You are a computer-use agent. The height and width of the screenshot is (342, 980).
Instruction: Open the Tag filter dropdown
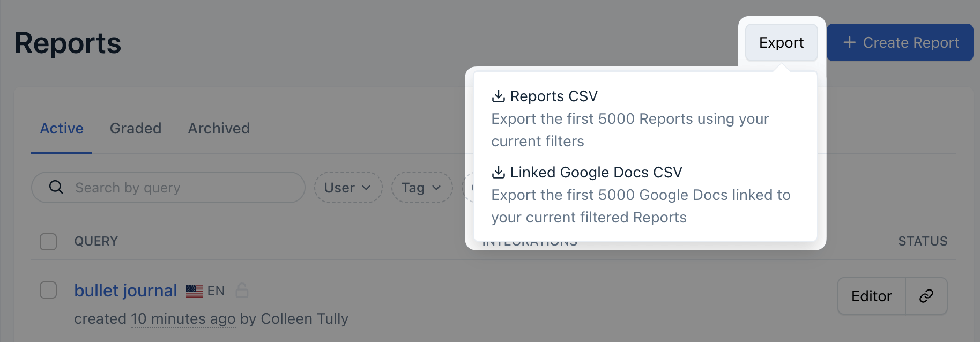[x=422, y=188]
